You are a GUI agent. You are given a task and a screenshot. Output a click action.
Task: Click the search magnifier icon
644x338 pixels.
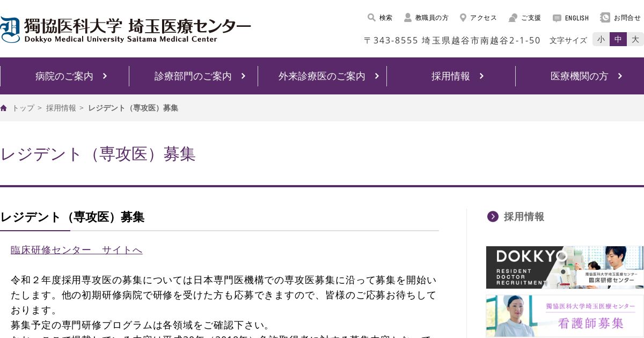[x=371, y=18]
